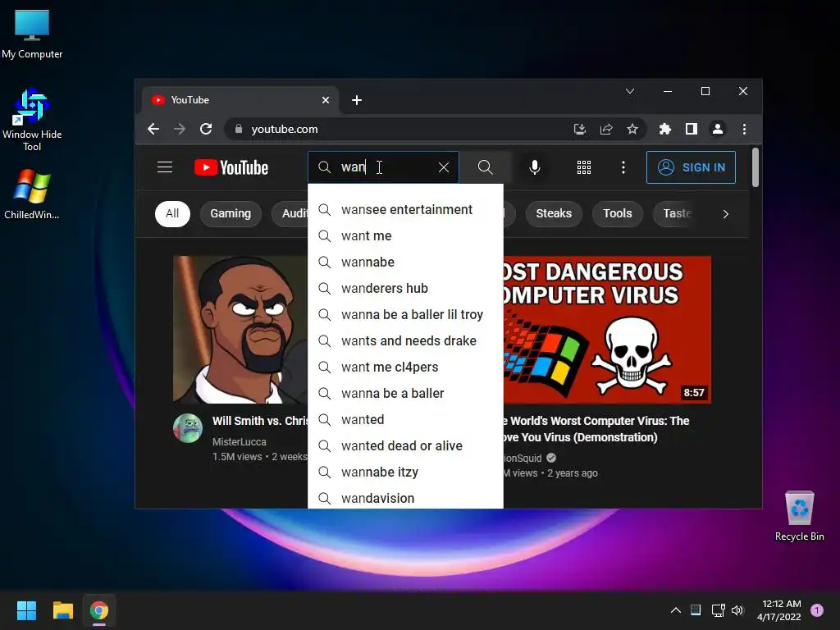The height and width of the screenshot is (630, 840).
Task: Open the notification badge in tray
Action: click(x=817, y=610)
